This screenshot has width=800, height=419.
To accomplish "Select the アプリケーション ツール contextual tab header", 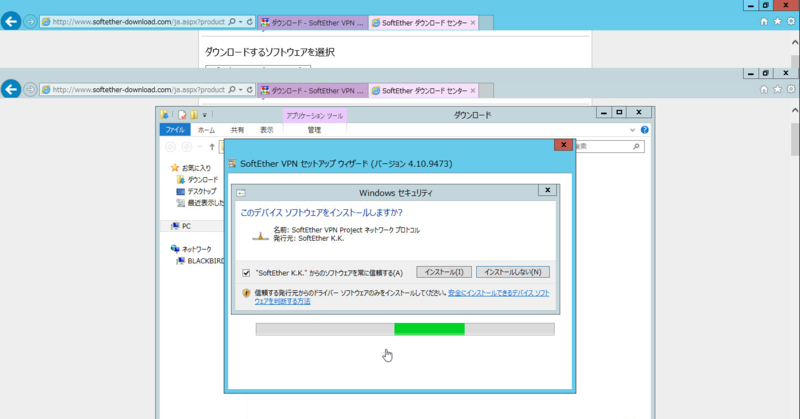I will coord(314,116).
